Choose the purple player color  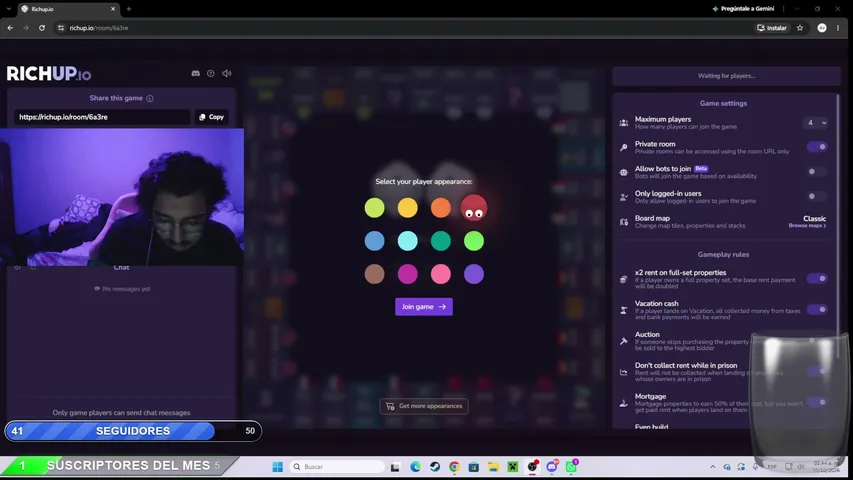474,274
